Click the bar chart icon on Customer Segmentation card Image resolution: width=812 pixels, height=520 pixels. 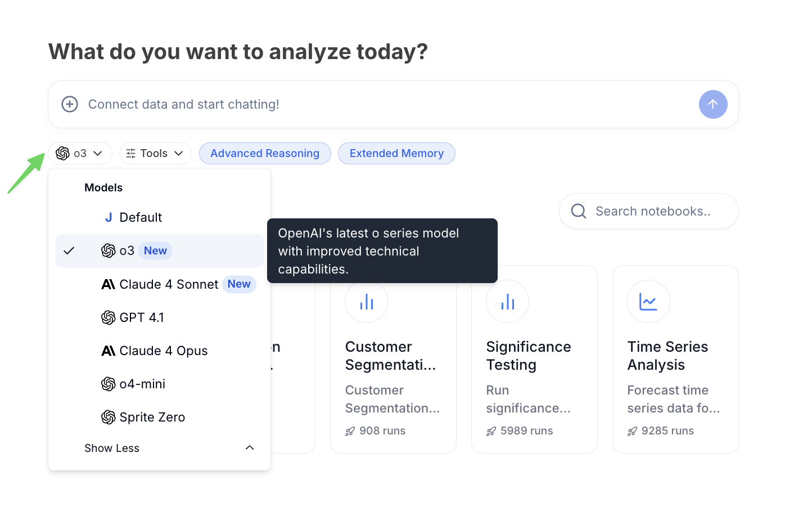[367, 302]
